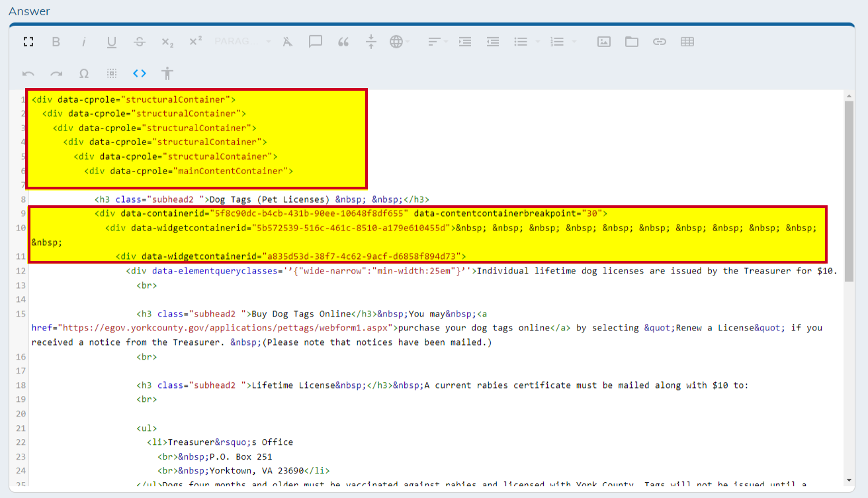Insert a block quote
Viewport: 868px width, 498px height.
[343, 42]
